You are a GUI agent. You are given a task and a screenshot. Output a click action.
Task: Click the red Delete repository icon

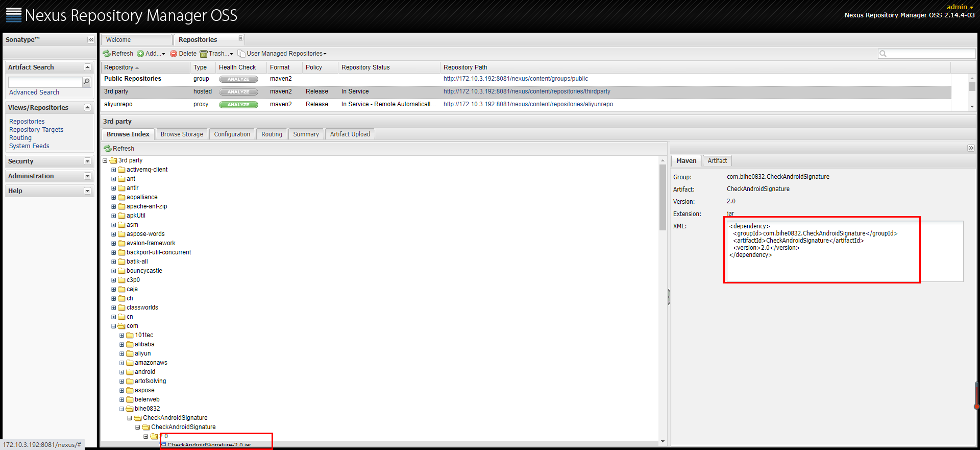(174, 54)
